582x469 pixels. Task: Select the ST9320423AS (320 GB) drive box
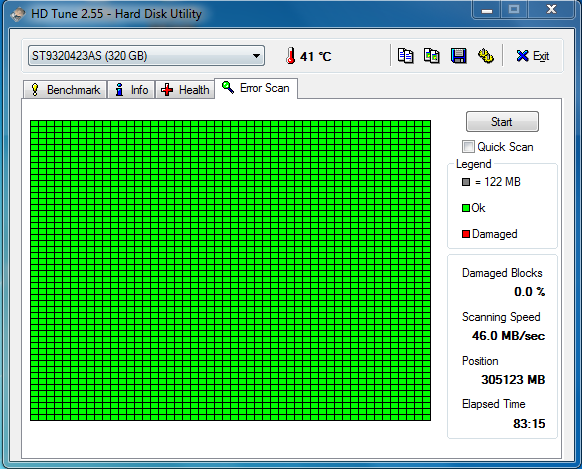[146, 56]
